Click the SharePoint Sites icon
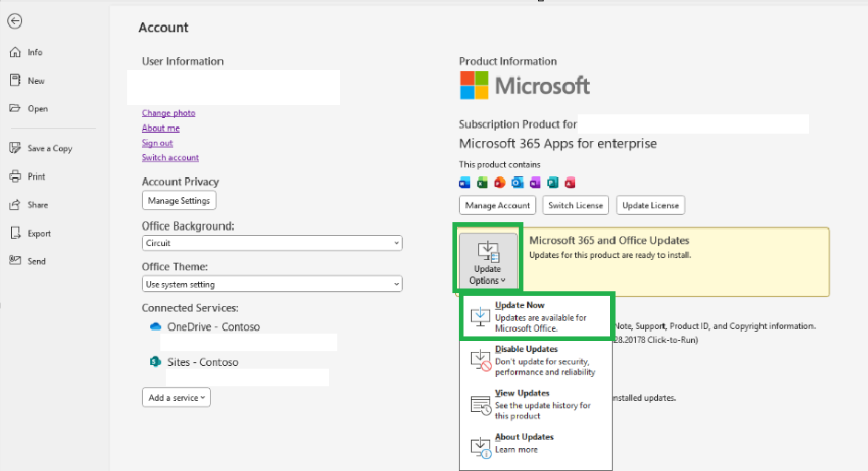 point(156,362)
